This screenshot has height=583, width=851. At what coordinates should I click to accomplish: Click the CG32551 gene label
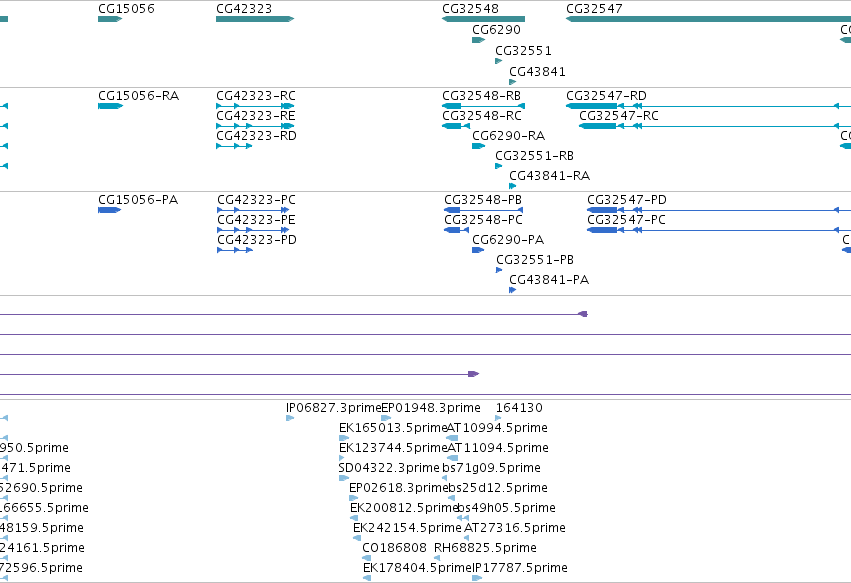[523, 51]
